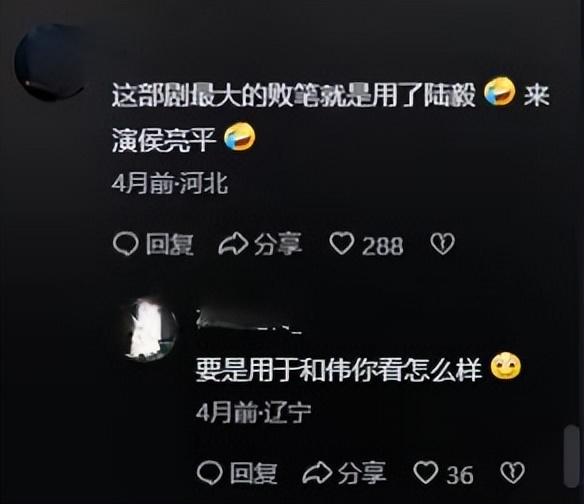Tap heart icon on the Liaoning reply

[426, 473]
